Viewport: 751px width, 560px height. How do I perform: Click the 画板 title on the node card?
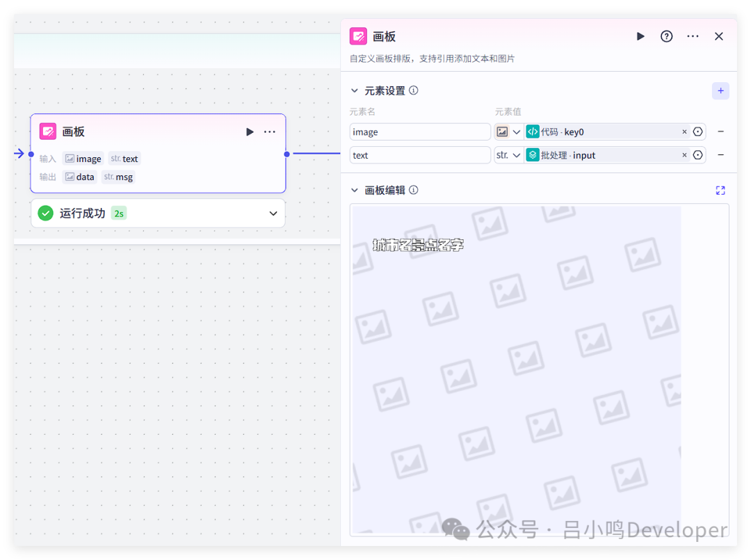tap(73, 131)
